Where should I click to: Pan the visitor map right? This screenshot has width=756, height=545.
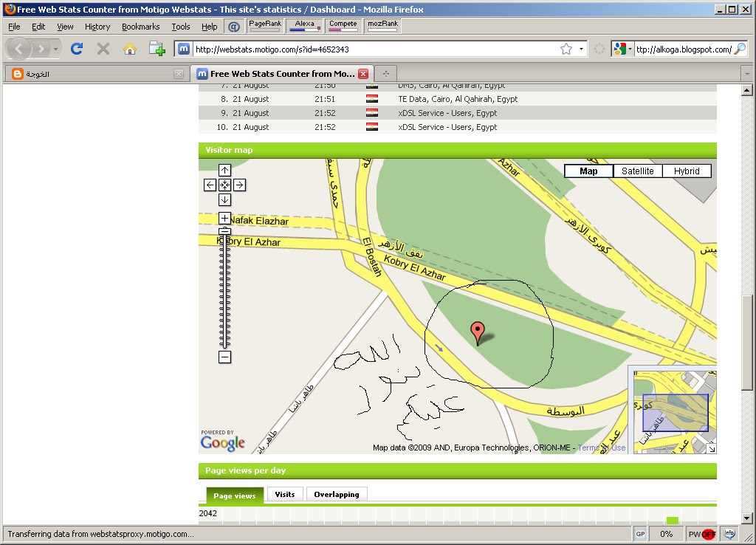coord(240,185)
